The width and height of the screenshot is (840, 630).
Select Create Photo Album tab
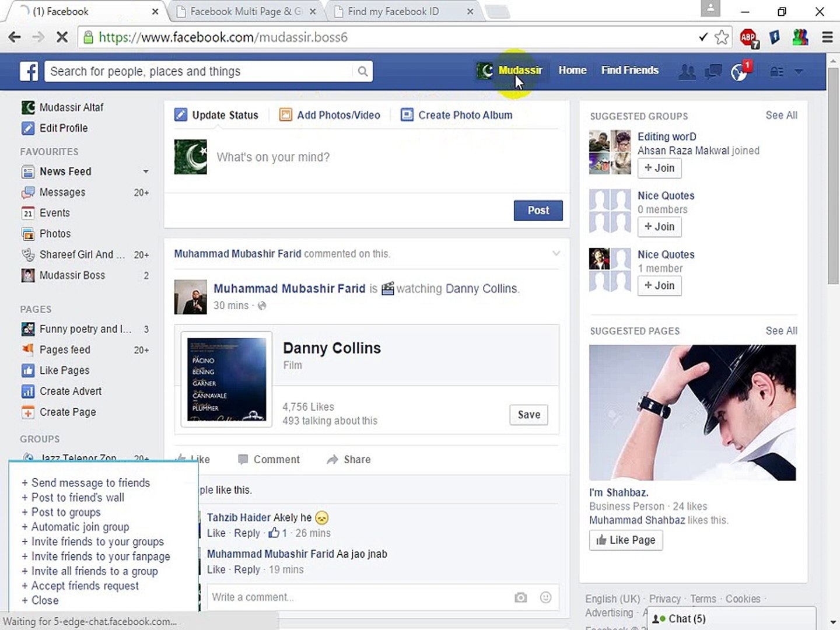457,115
